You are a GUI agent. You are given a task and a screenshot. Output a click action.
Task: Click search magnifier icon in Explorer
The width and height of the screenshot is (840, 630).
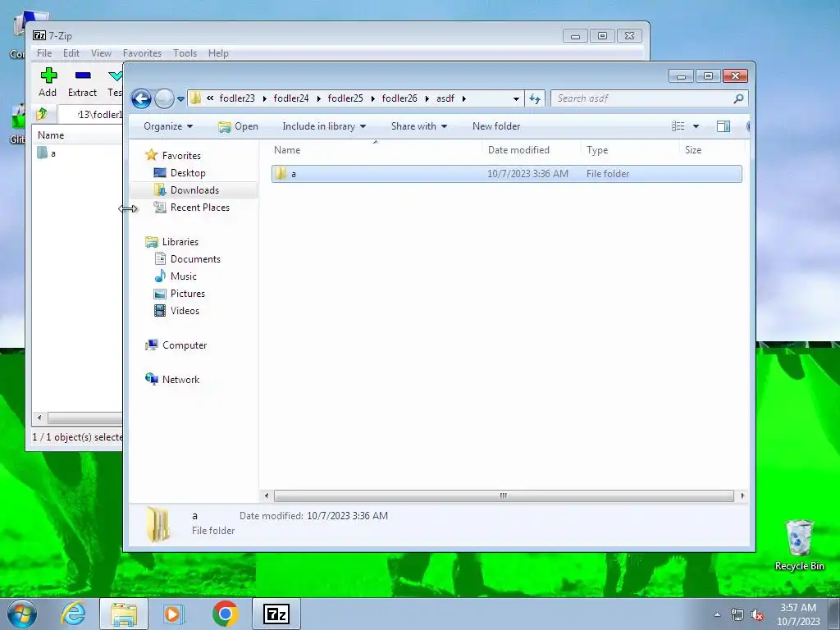[739, 98]
